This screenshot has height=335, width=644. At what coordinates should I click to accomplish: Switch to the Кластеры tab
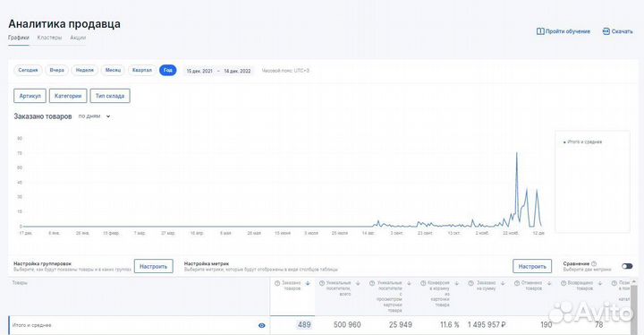[49, 38]
